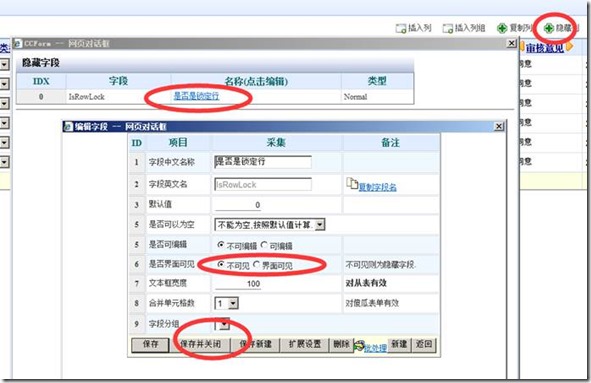Click the 保存 button
The width and height of the screenshot is (591, 383).
point(150,344)
